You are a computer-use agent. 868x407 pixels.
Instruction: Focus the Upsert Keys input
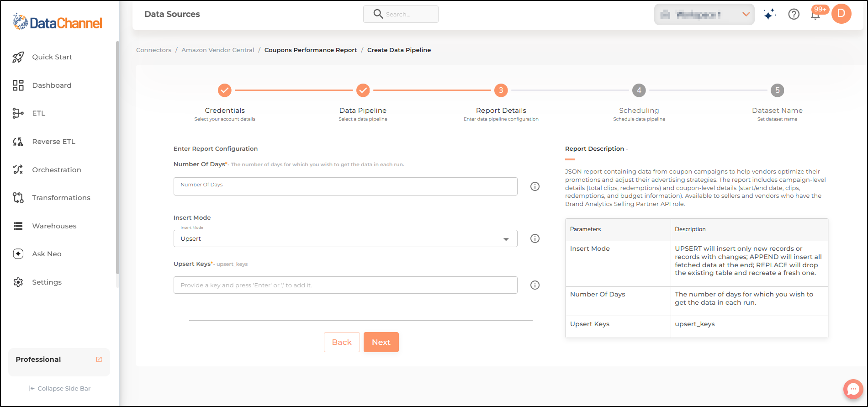click(345, 285)
